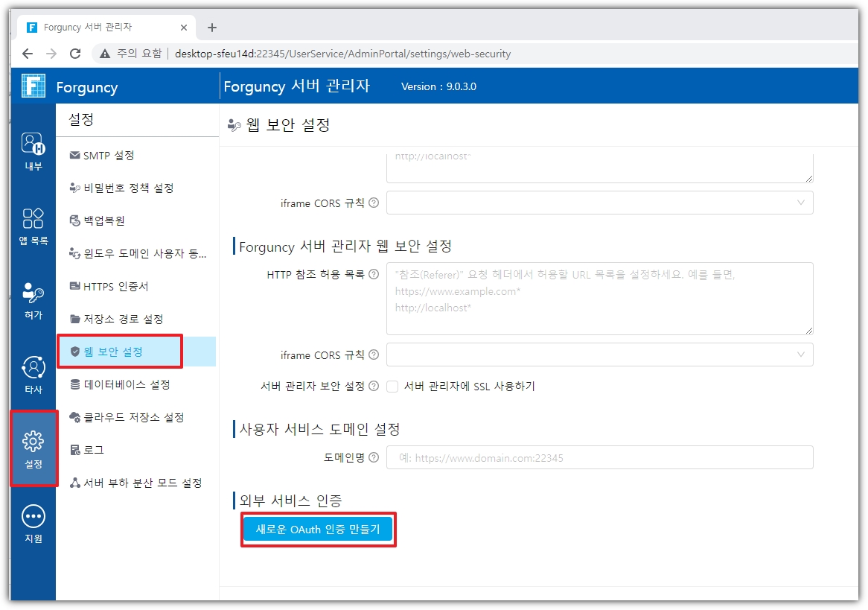Click the HTTP 참조 허용 목록 text area
Image resolution: width=868 pixels, height=610 pixels.
pos(599,299)
